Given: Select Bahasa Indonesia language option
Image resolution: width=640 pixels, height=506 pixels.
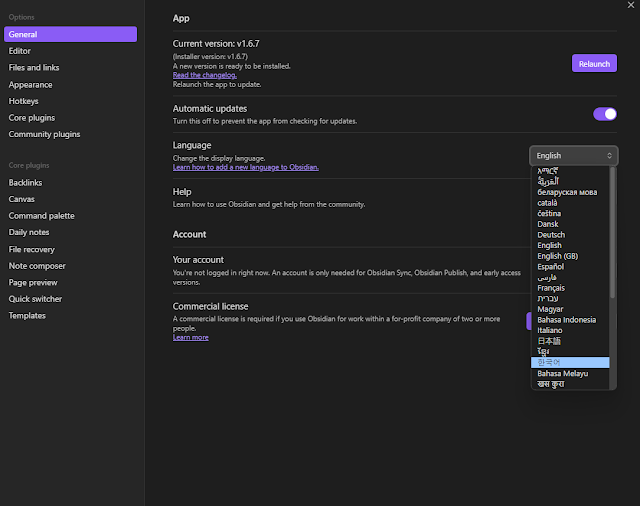Looking at the screenshot, I should coord(566,319).
